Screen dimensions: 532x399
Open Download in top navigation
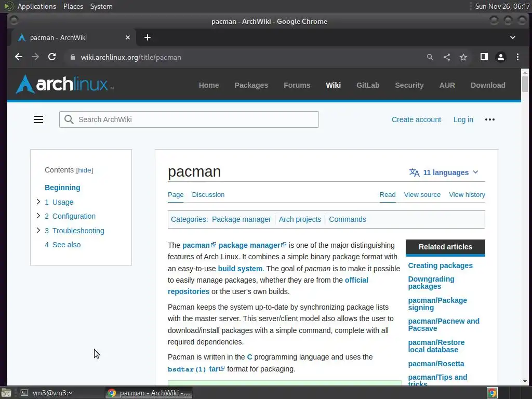pos(487,85)
